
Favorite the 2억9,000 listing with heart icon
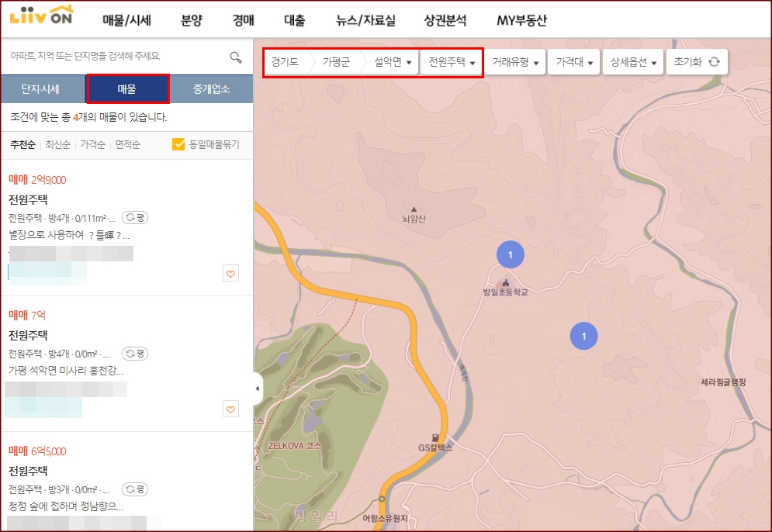point(231,273)
